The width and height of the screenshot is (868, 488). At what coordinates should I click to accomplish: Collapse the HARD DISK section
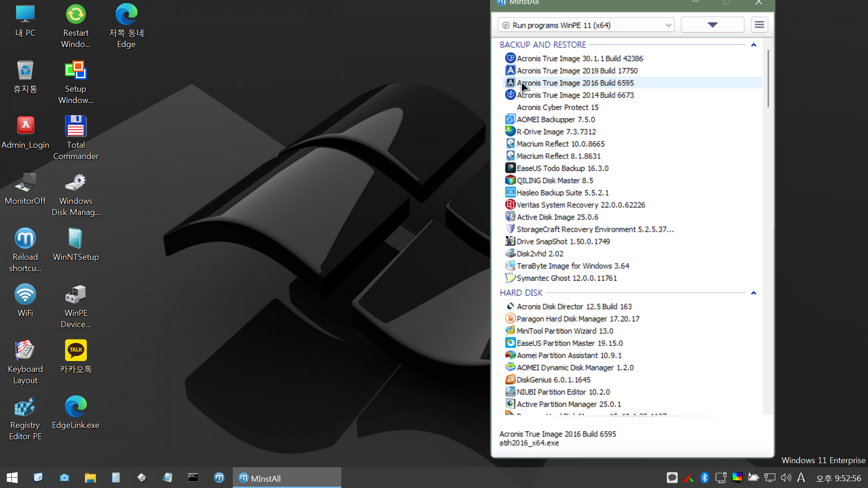754,293
